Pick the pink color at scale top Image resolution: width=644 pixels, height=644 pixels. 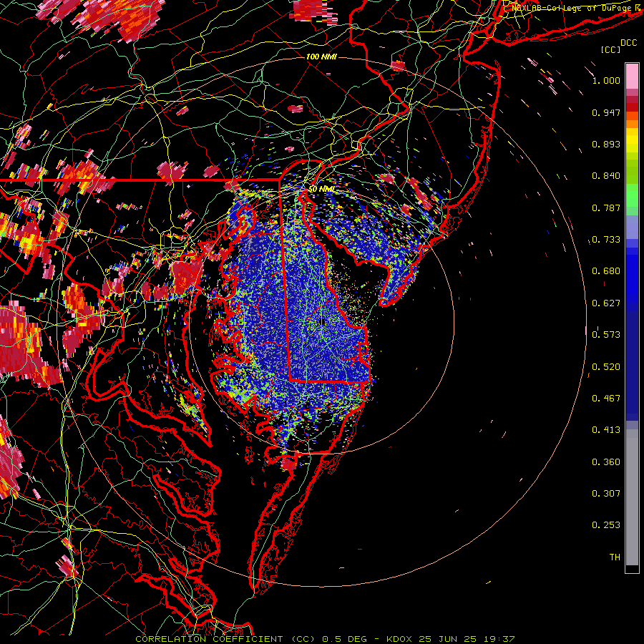(632, 76)
